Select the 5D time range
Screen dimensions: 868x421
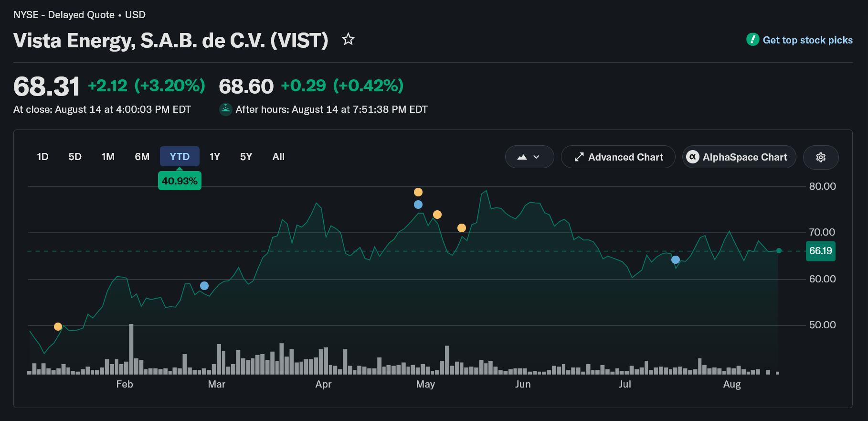75,157
